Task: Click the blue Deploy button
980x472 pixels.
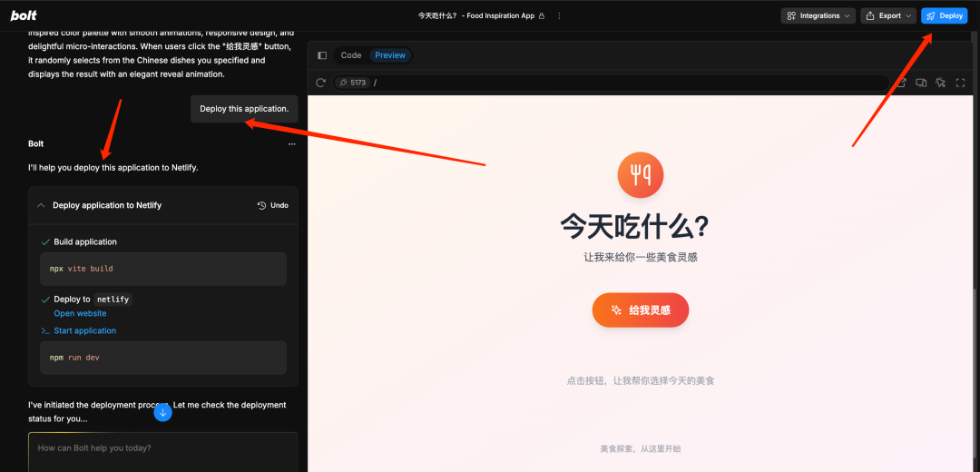Action: (x=945, y=15)
